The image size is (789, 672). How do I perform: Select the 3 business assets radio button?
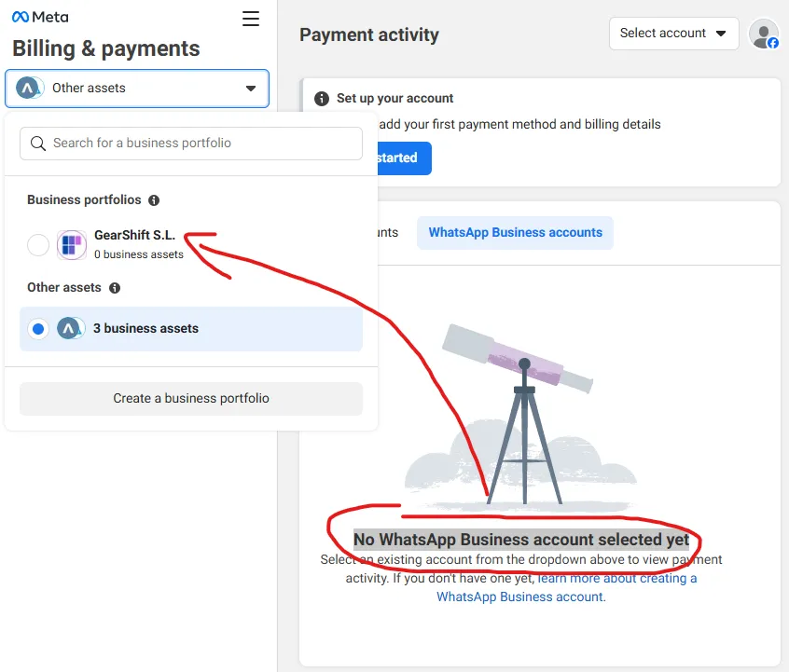tap(38, 329)
